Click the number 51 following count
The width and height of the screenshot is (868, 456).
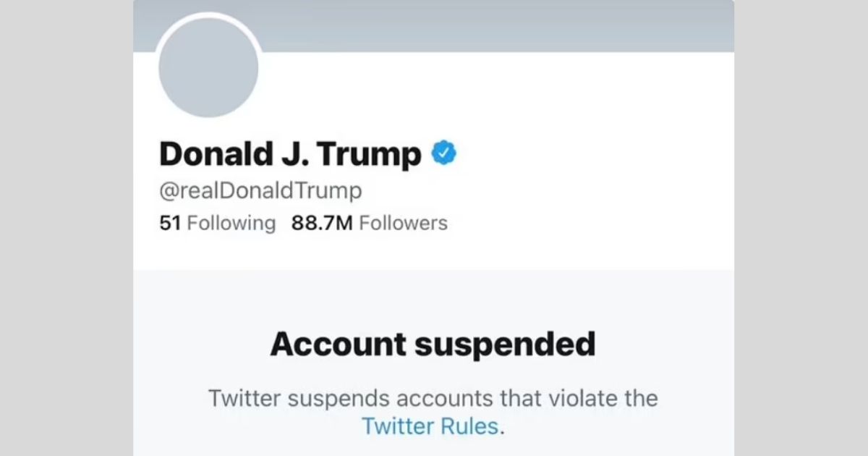[x=169, y=223]
